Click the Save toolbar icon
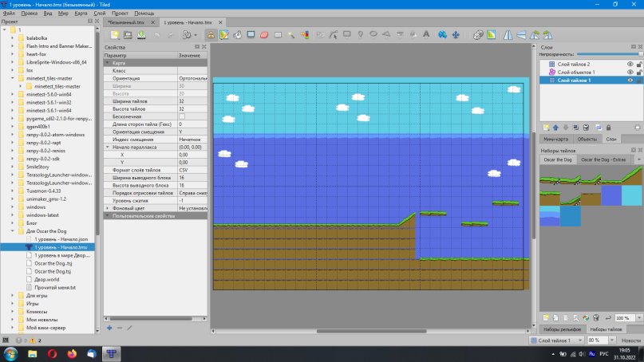 pyautogui.click(x=141, y=35)
